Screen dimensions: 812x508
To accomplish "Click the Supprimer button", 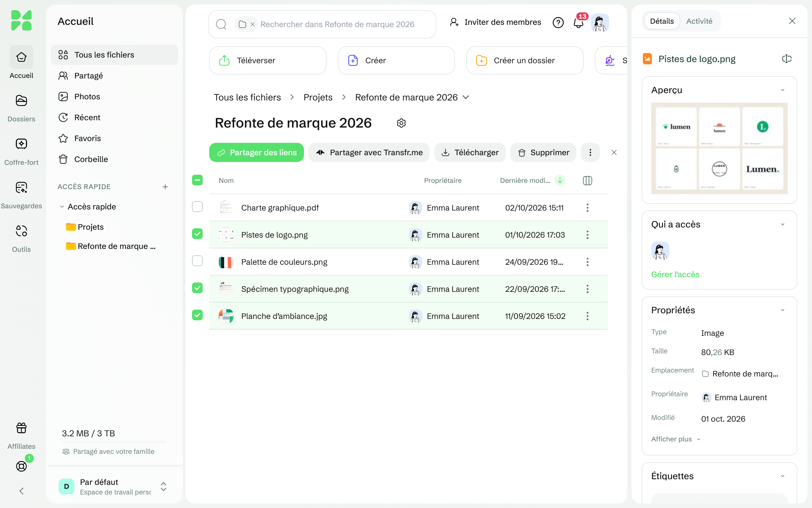I will coord(543,152).
